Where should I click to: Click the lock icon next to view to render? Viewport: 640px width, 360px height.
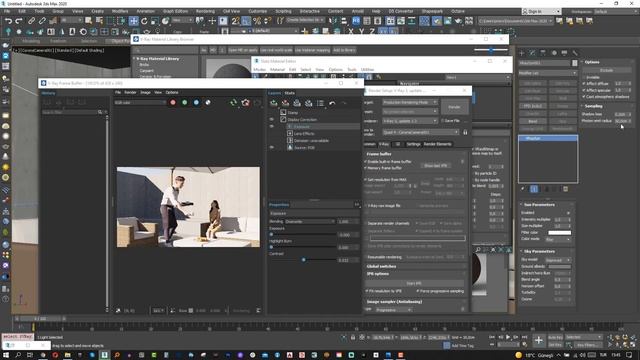click(465, 132)
